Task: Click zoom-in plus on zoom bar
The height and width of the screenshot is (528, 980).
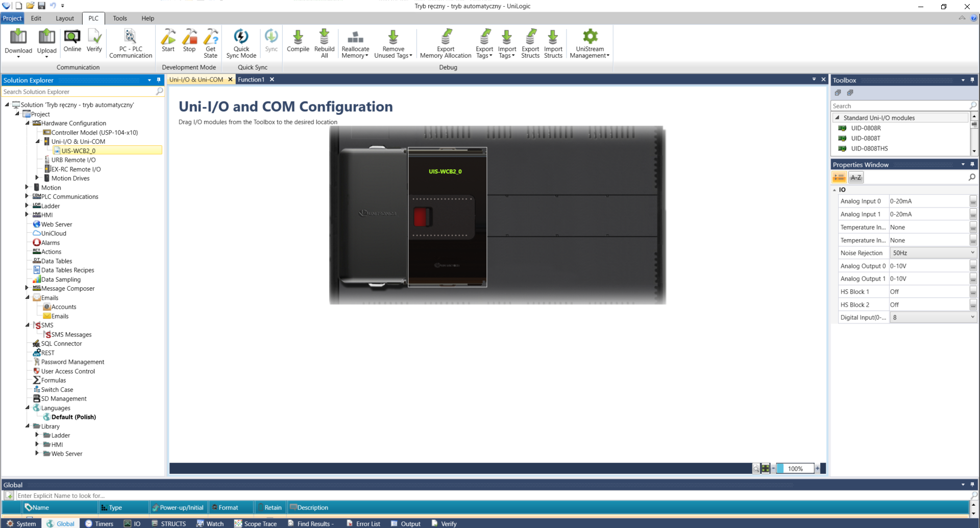Action: point(818,468)
